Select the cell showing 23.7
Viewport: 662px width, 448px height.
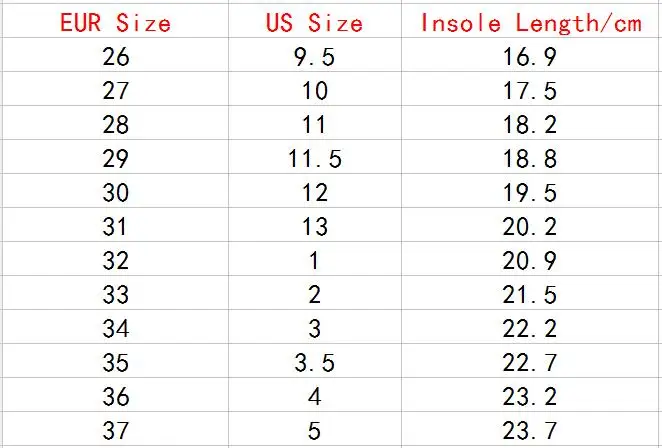(532, 429)
